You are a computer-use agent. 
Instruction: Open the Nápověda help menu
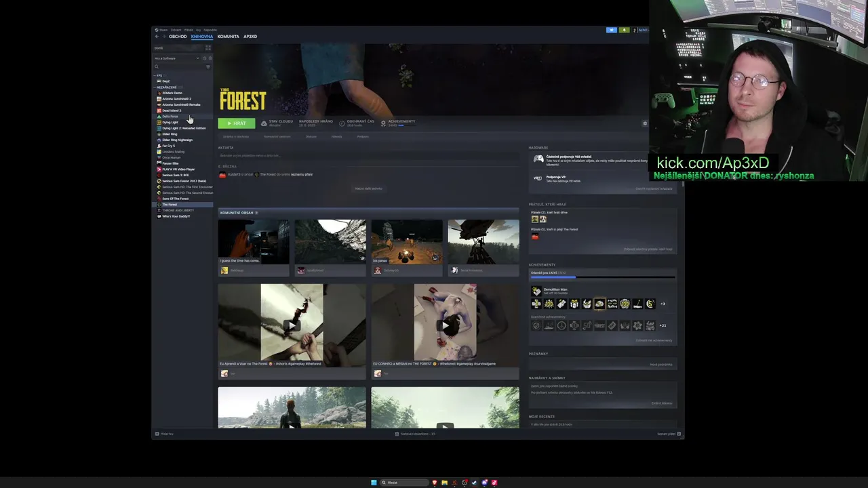[x=210, y=30]
